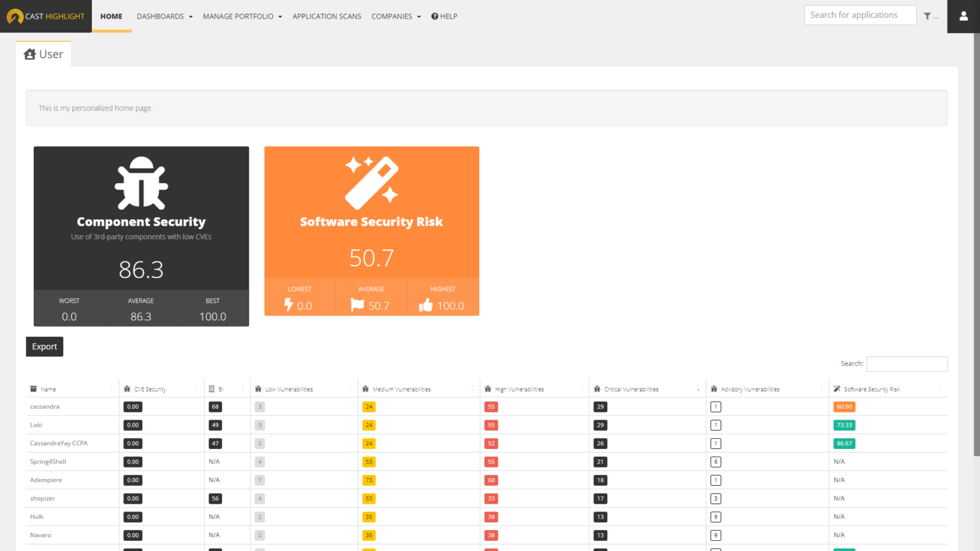Screen dimensions: 980x551
Task: Switch to the User tab
Action: pyautogui.click(x=43, y=54)
